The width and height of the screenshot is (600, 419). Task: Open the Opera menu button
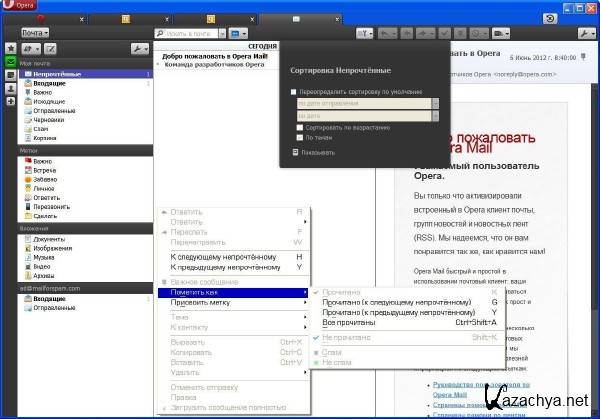pos(20,5)
